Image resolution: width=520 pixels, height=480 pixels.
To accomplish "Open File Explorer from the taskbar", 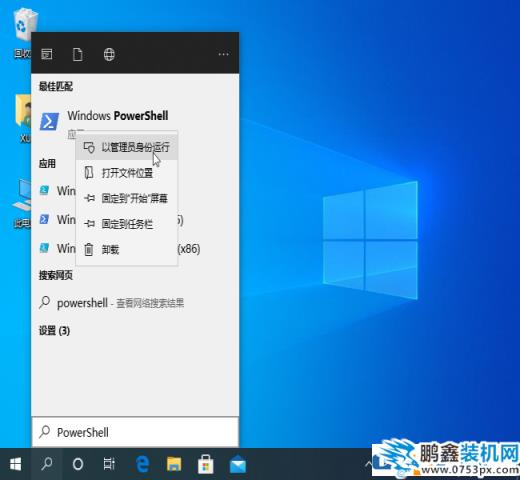I will tap(174, 464).
